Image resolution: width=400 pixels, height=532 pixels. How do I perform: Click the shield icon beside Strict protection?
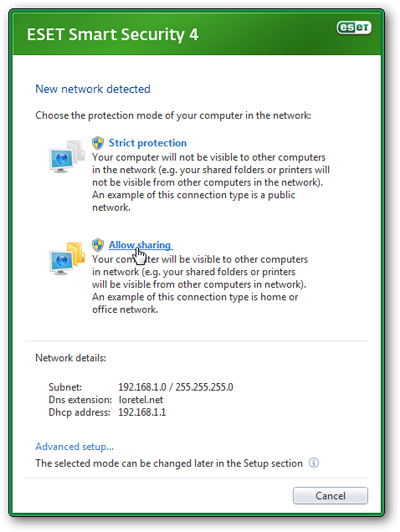[x=98, y=143]
